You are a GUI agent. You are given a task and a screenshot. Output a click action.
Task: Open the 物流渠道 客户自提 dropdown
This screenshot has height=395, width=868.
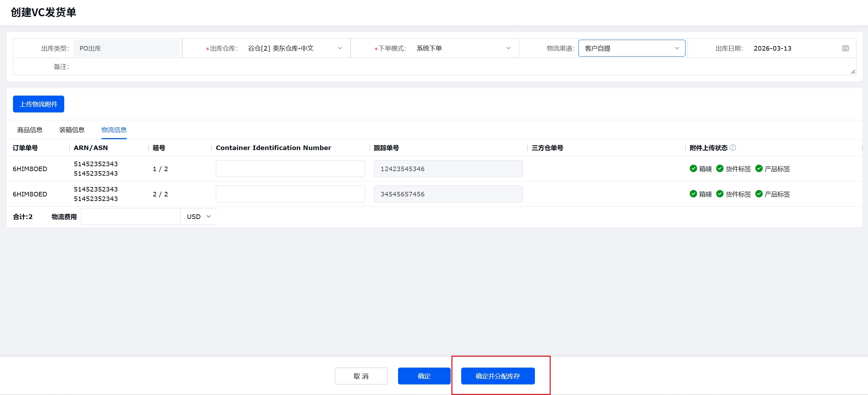click(676, 48)
